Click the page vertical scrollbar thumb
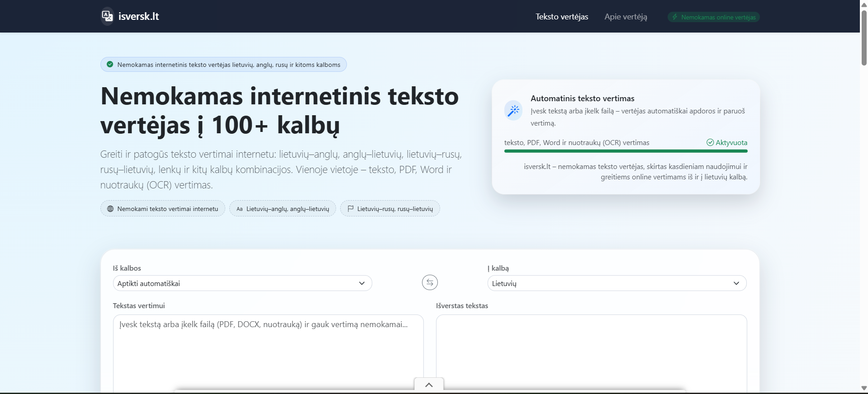This screenshot has width=868, height=394. pos(864,38)
